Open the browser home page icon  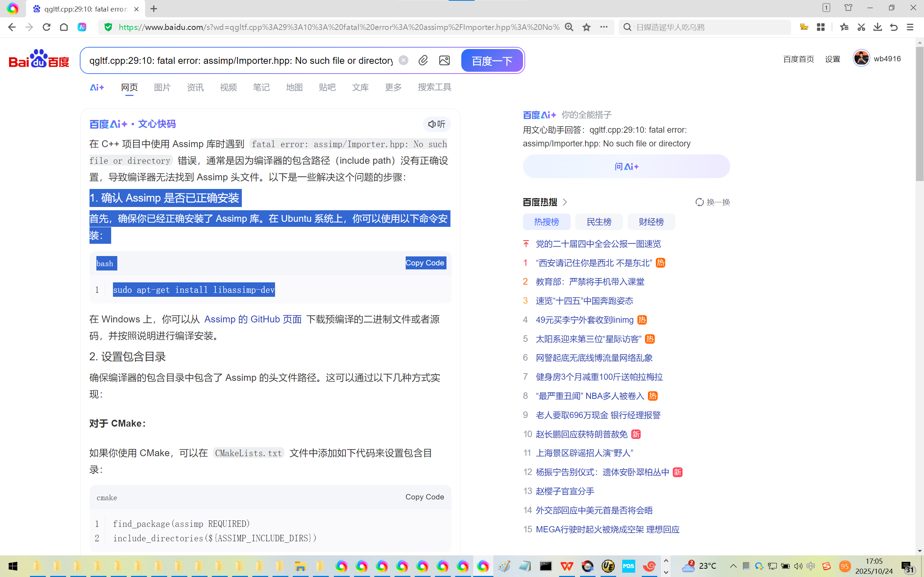[64, 27]
